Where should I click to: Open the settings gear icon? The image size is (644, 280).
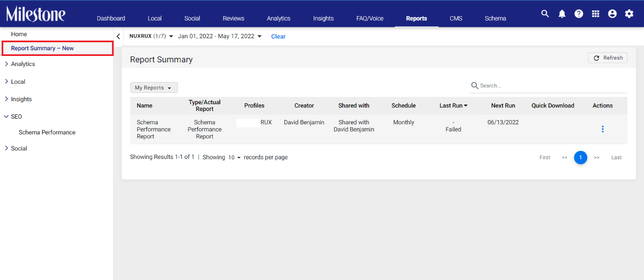[x=629, y=14]
